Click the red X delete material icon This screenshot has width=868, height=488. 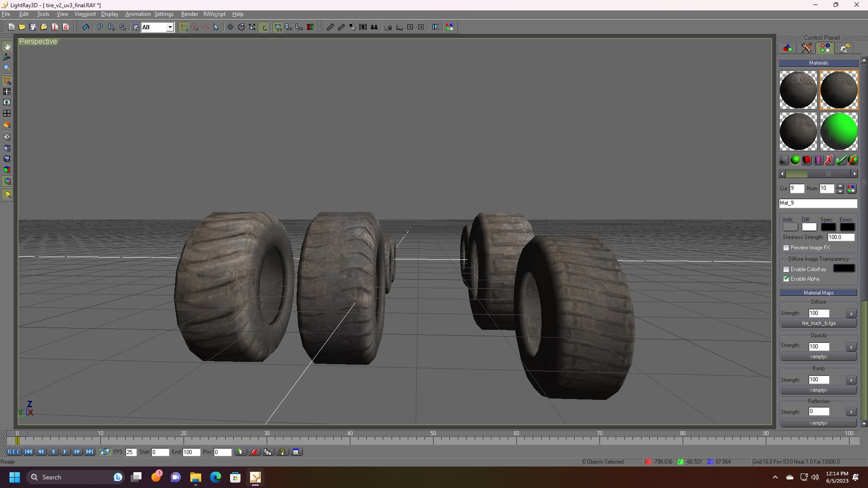tap(829, 160)
